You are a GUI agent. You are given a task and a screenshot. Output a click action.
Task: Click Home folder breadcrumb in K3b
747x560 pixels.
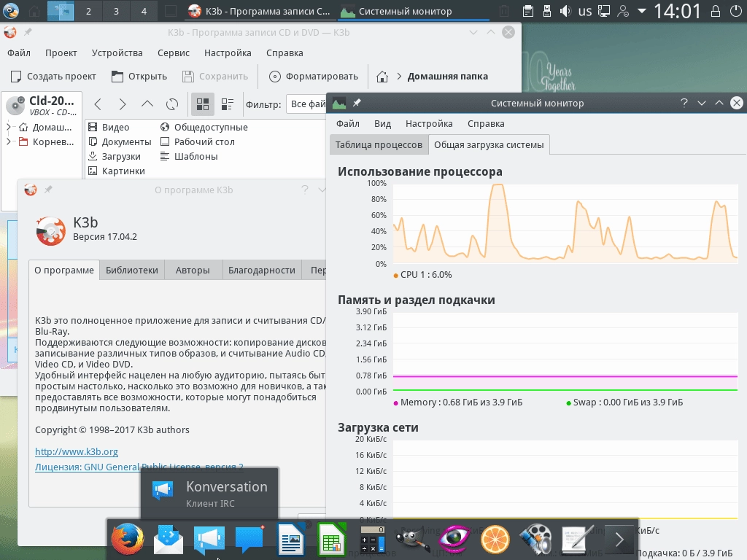click(x=447, y=76)
